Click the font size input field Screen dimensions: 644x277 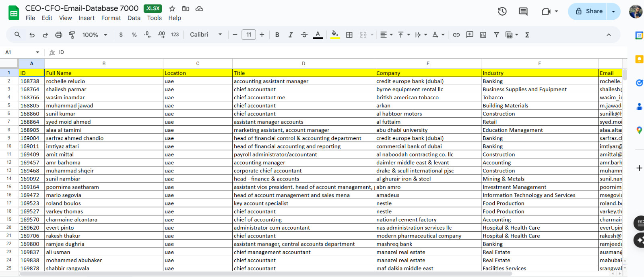(x=249, y=35)
